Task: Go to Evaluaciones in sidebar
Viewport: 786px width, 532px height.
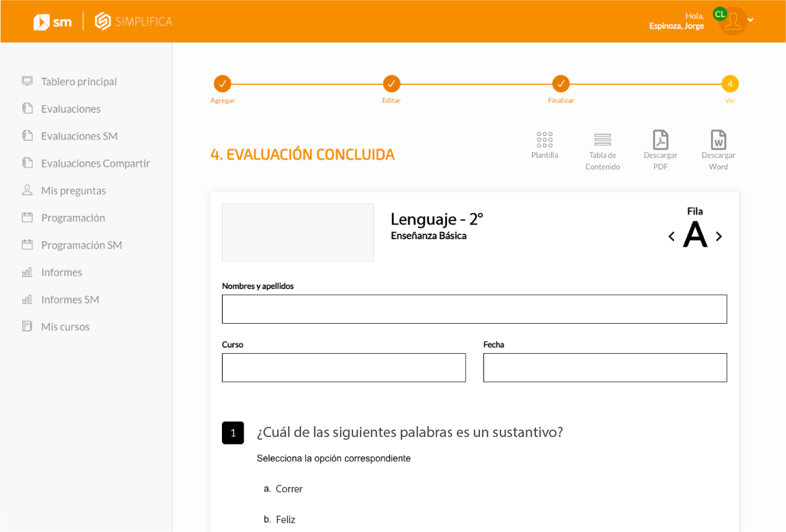Action: [71, 109]
